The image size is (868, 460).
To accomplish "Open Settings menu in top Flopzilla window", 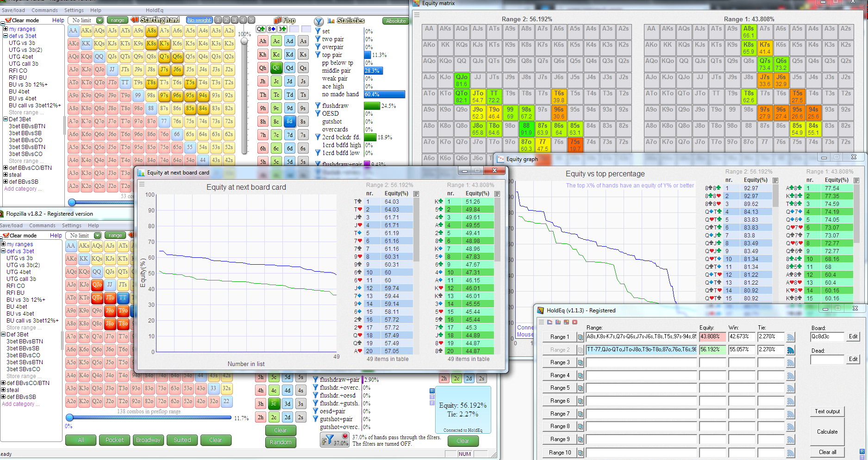I will (x=74, y=10).
